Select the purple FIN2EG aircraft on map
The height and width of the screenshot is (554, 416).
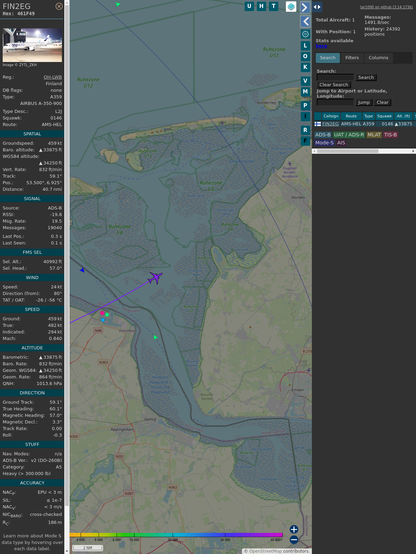155,278
